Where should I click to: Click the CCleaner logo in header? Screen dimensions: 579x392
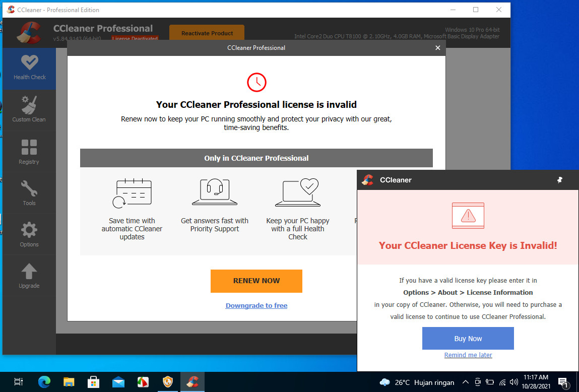[30, 33]
